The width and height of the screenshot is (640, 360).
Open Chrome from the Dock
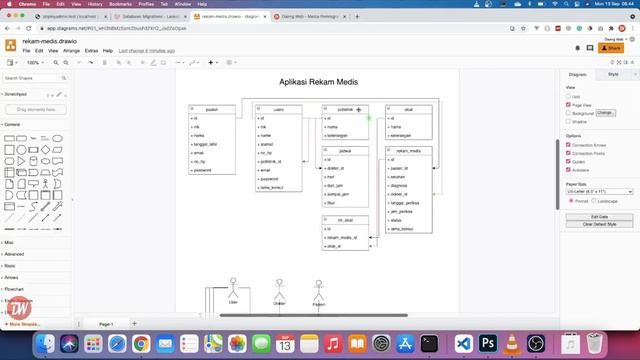point(141,344)
